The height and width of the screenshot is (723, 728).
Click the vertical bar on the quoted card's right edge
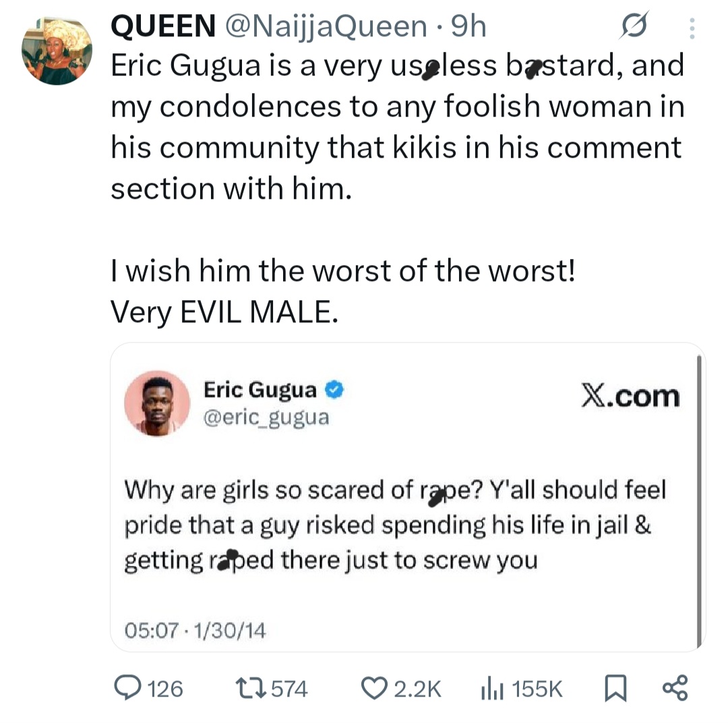[699, 499]
